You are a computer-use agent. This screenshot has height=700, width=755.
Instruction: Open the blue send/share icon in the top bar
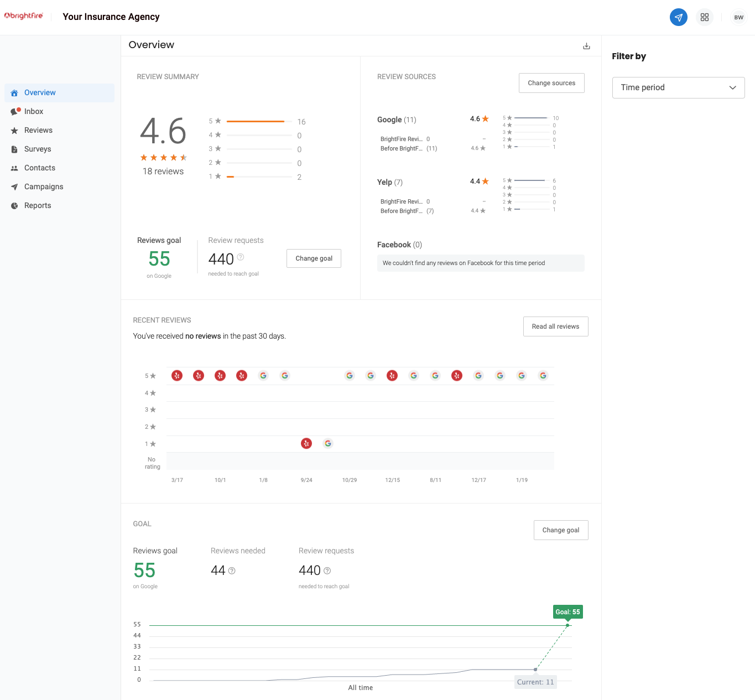tap(679, 17)
